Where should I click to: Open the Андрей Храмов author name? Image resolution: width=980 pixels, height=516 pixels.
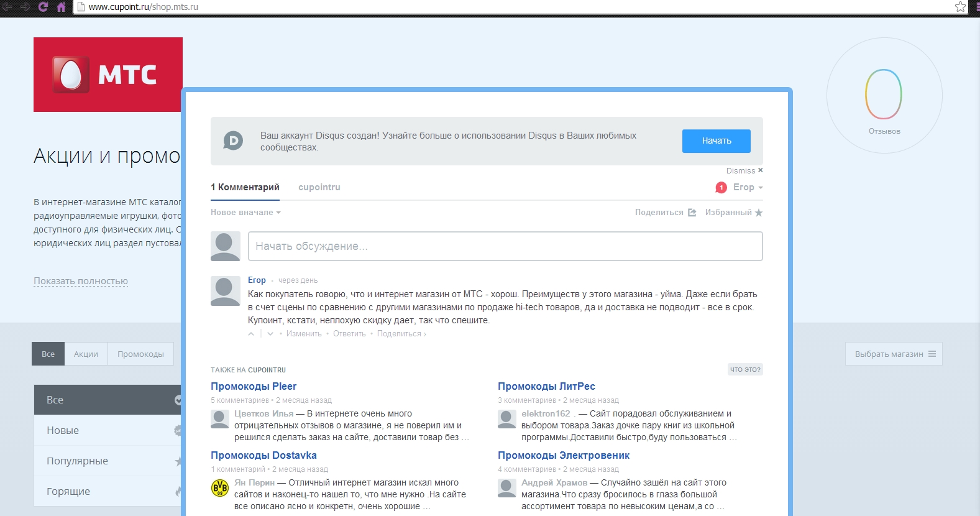pos(554,482)
